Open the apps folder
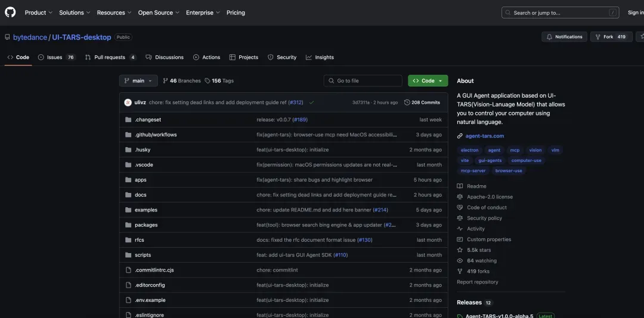This screenshot has height=318, width=644. [141, 180]
